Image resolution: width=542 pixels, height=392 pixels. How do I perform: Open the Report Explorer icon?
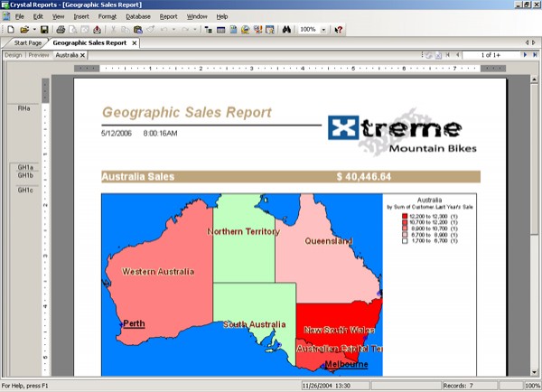click(233, 30)
